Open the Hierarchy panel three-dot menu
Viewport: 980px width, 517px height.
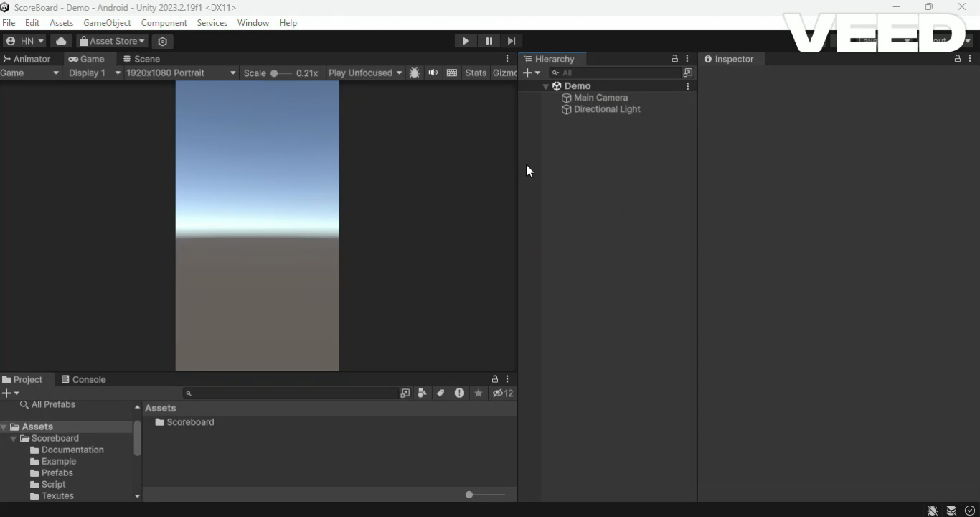[x=687, y=59]
